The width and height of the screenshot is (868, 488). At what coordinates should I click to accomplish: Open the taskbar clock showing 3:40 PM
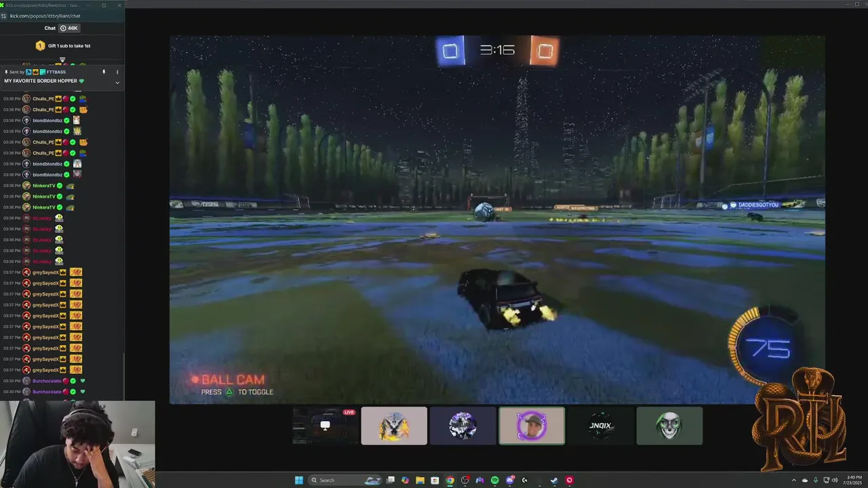point(853,480)
